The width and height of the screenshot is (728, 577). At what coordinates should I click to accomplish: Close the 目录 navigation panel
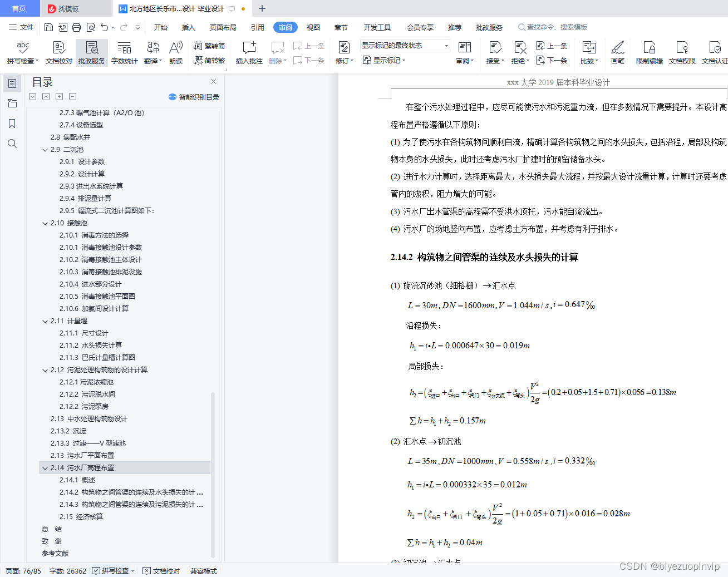pos(213,81)
